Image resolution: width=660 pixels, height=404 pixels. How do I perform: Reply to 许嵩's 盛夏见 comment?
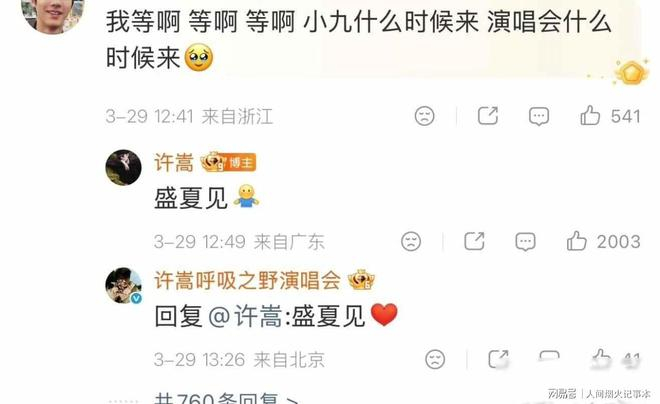pyautogui.click(x=525, y=242)
